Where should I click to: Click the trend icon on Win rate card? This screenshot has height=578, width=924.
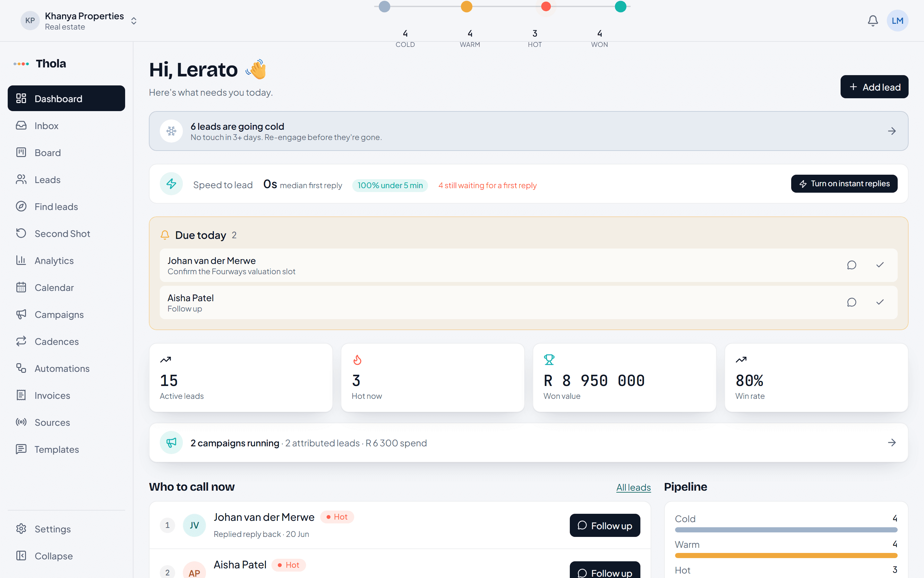[741, 360]
